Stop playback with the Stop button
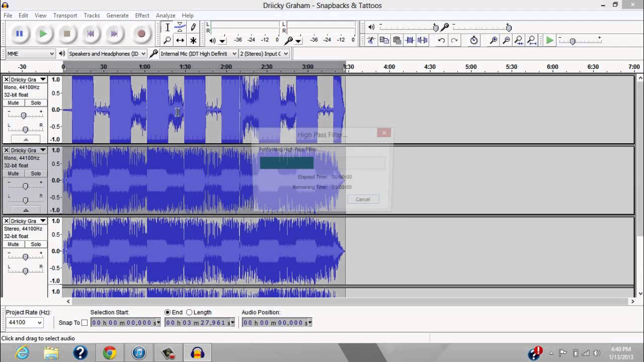Screen dimensions: 644x362 coord(67,34)
